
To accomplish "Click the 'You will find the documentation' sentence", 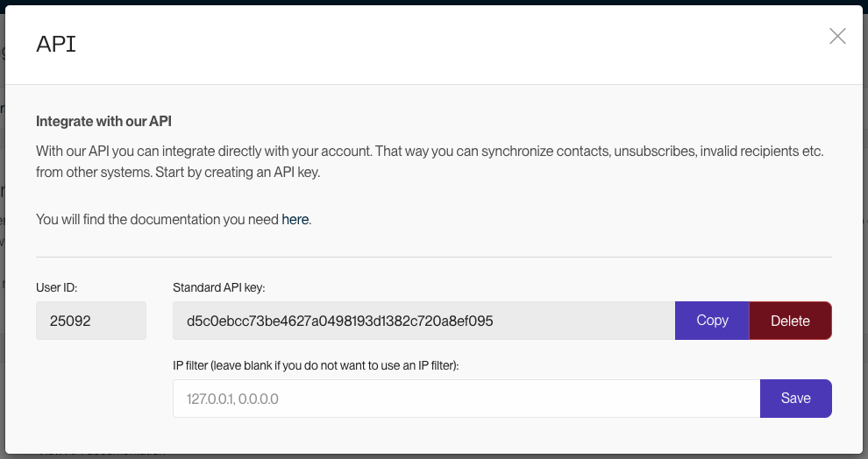I will [x=174, y=220].
